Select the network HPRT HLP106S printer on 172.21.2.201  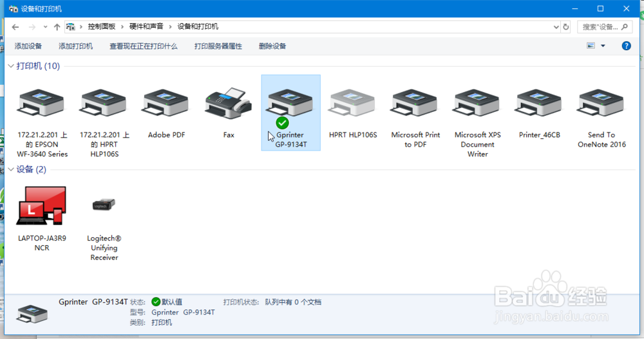pyautogui.click(x=103, y=103)
